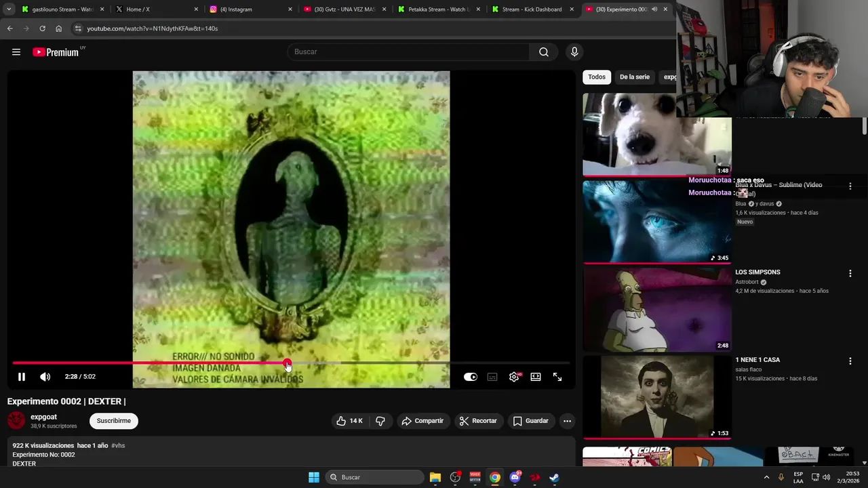Image resolution: width=868 pixels, height=488 pixels.
Task: Toggle the autoplay switch
Action: [x=471, y=377]
